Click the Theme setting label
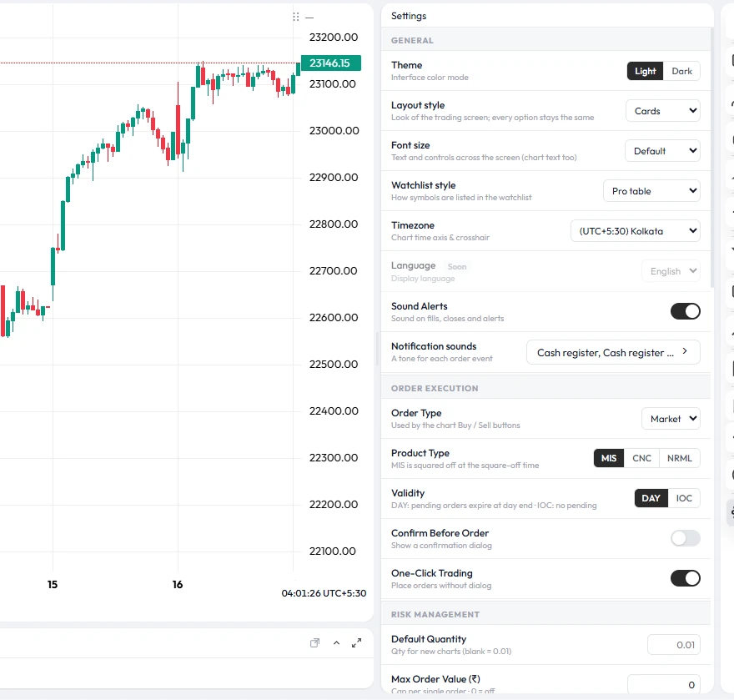 [x=407, y=65]
